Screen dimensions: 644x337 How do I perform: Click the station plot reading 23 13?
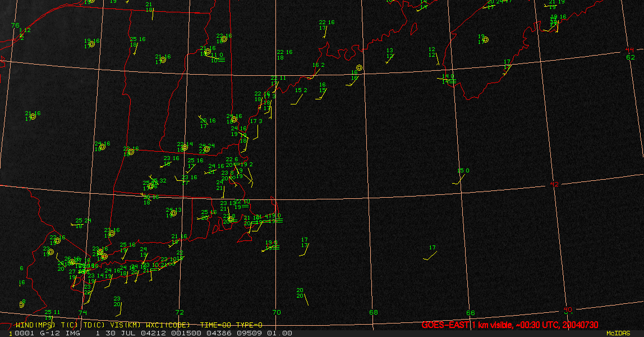(228, 203)
